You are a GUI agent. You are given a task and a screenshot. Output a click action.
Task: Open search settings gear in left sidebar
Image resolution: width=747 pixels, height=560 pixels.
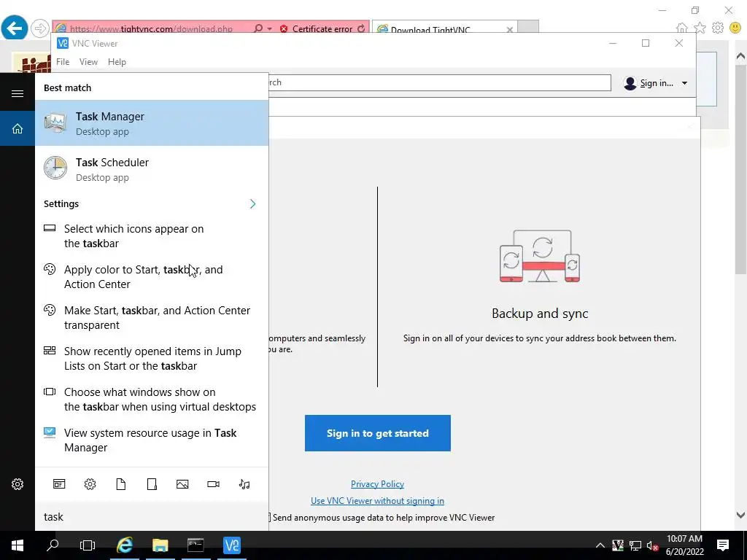[18, 484]
